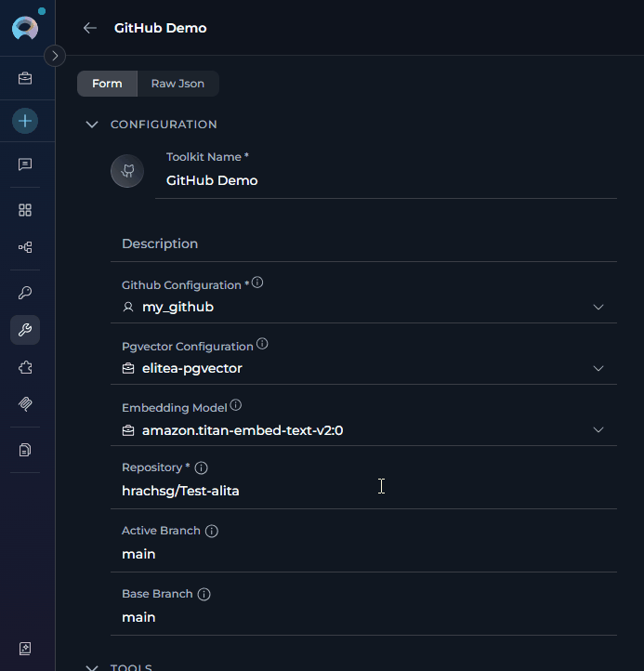
Task: Go back with the left arrow
Action: pyautogui.click(x=90, y=28)
